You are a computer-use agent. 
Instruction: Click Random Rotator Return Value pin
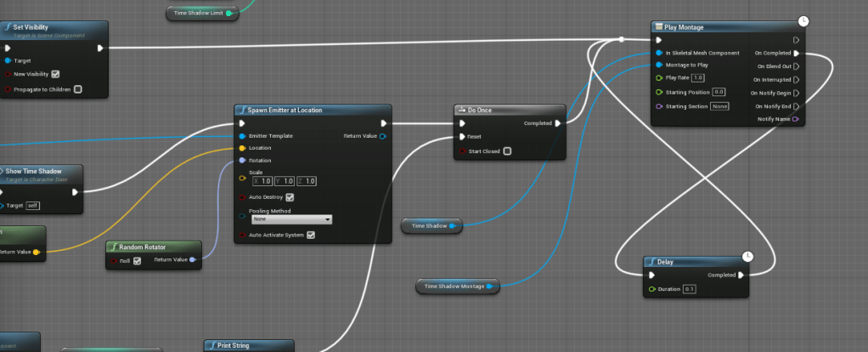pos(193,259)
